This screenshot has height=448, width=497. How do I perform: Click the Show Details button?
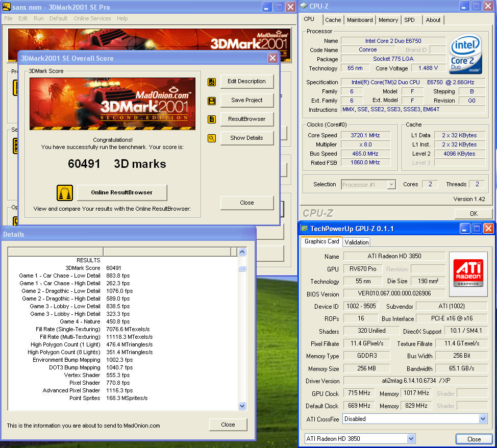point(247,138)
